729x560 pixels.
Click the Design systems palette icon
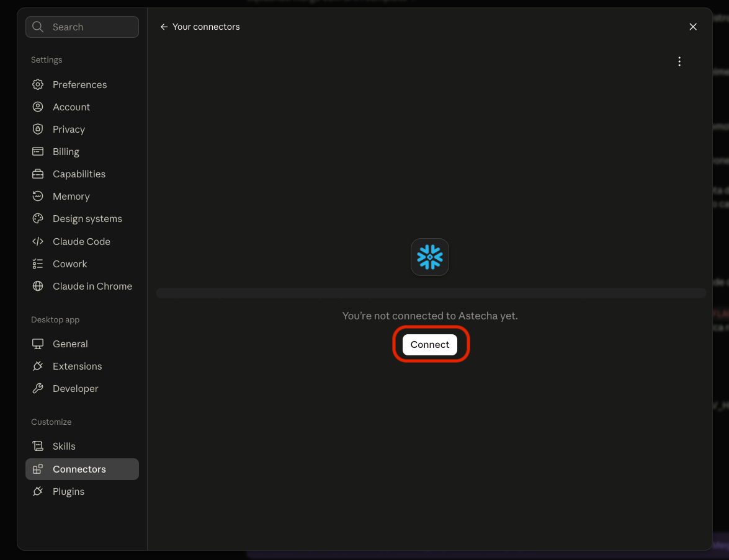coord(38,218)
